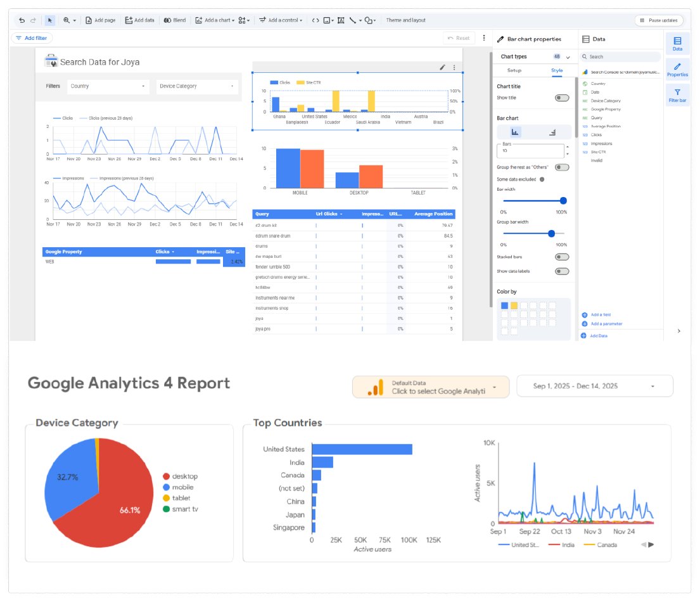Open the Device Category filter dropdown
The width and height of the screenshot is (700, 602).
coord(197,86)
